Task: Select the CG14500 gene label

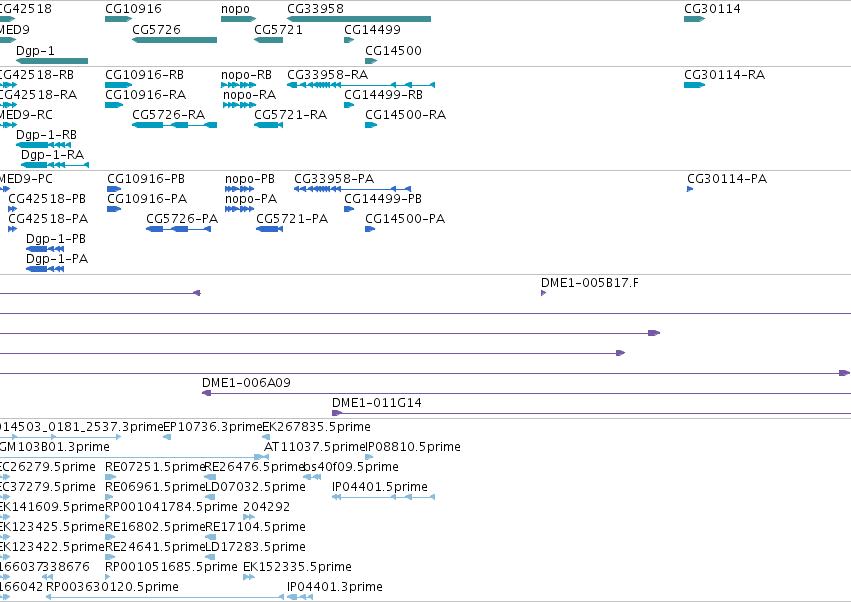Action: [x=393, y=51]
